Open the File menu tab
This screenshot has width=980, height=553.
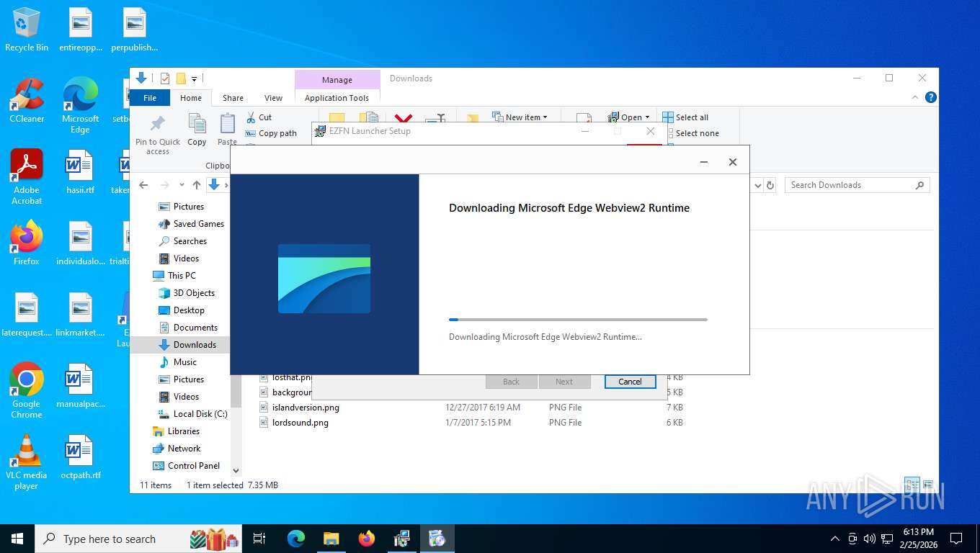pyautogui.click(x=150, y=98)
